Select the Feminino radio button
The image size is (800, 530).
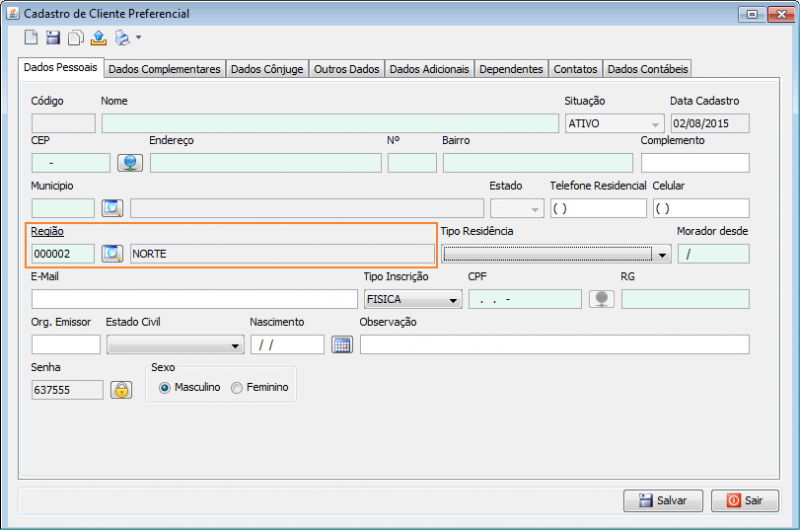[x=237, y=388]
